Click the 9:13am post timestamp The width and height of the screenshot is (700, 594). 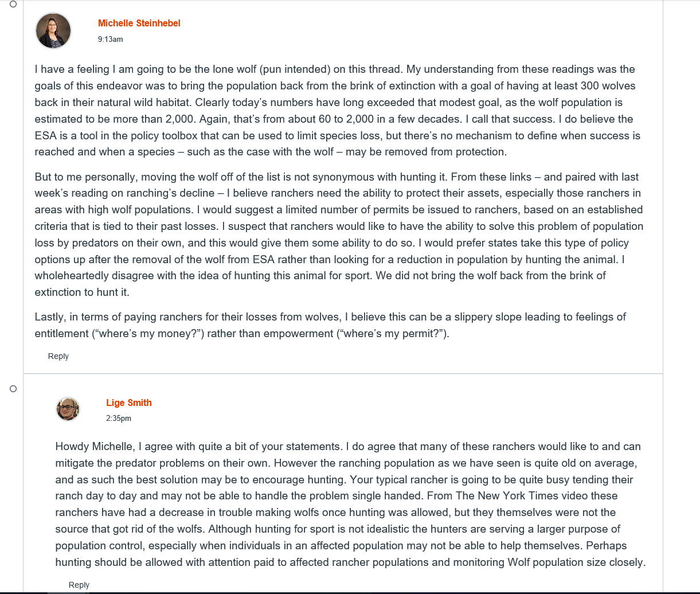pos(111,39)
